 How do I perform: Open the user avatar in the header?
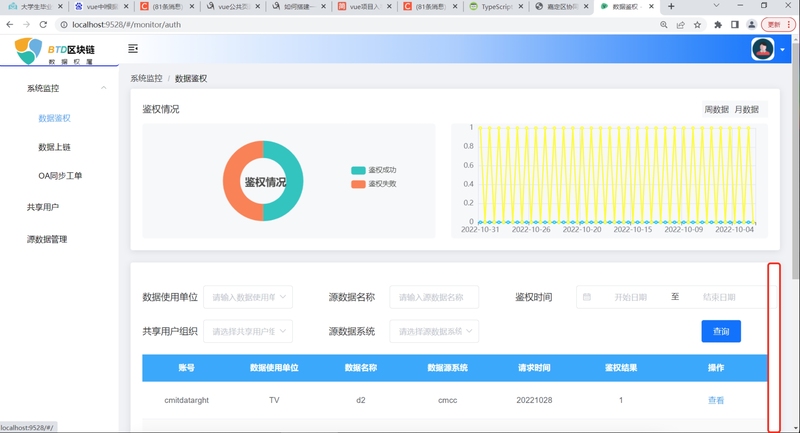[762, 49]
